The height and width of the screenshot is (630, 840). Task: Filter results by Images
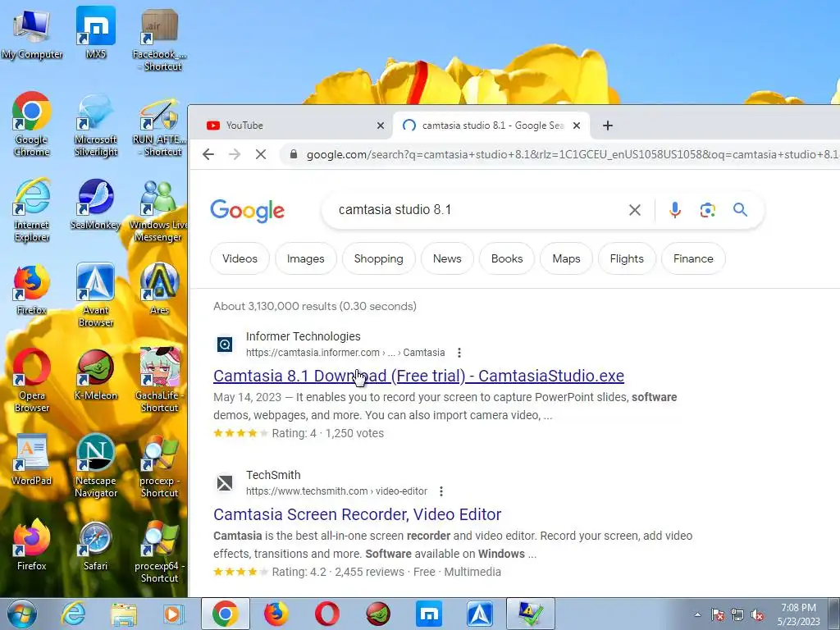305,258
